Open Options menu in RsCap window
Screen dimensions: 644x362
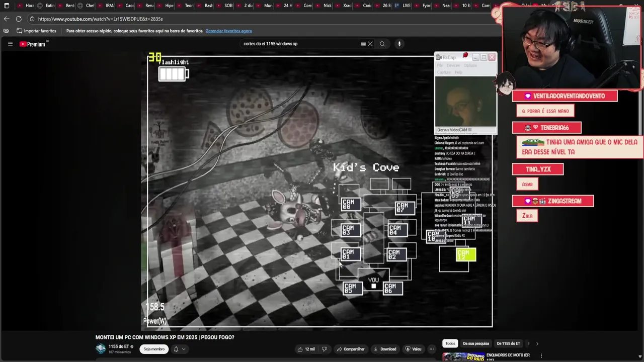click(x=470, y=65)
